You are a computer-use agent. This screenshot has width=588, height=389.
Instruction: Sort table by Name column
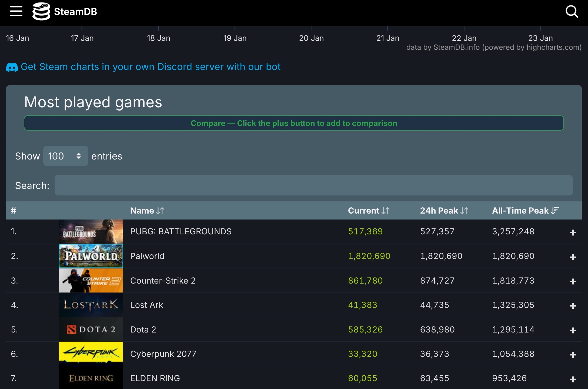147,211
